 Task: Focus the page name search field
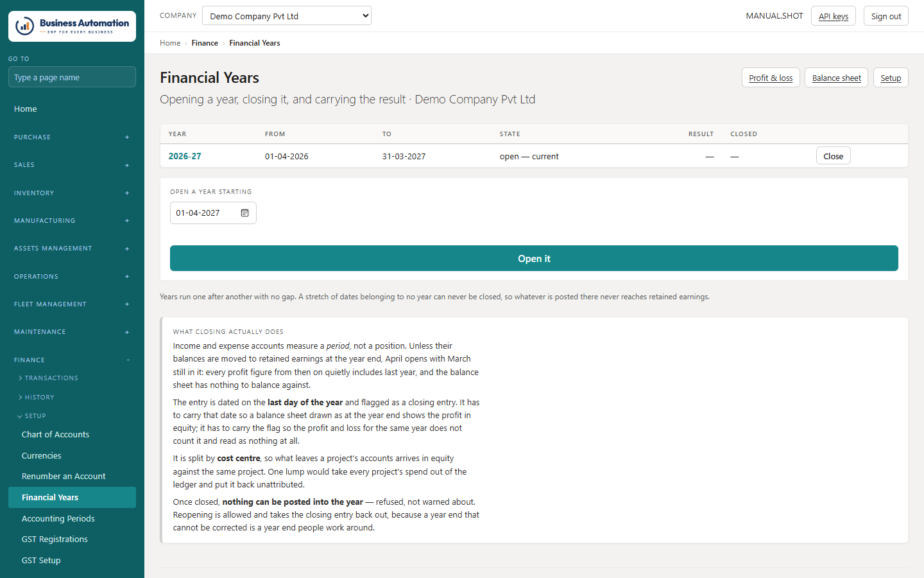pos(72,77)
